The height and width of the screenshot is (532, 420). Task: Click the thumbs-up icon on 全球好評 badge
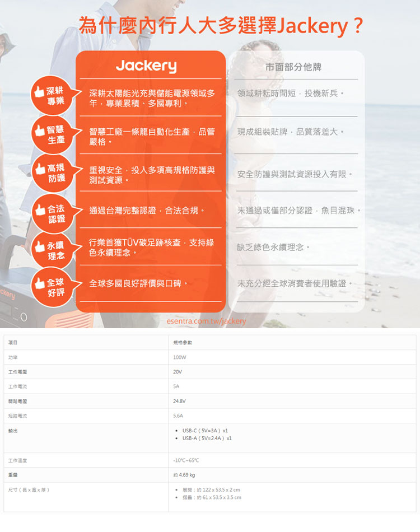click(x=40, y=283)
